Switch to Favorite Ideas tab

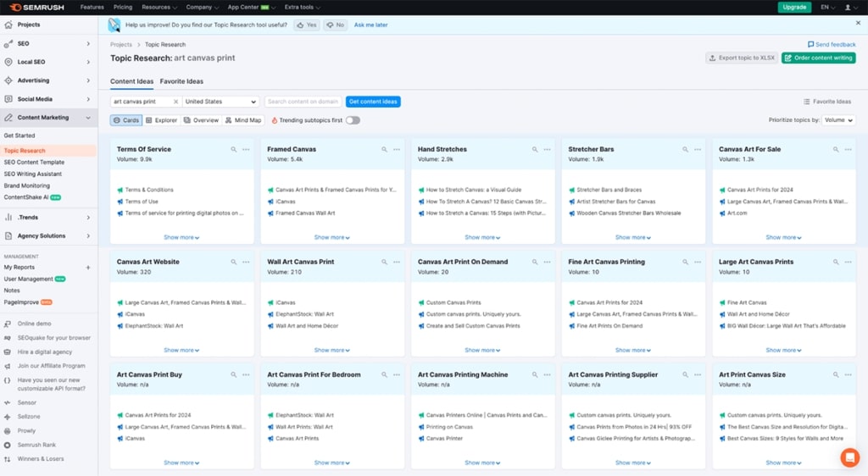pos(181,81)
